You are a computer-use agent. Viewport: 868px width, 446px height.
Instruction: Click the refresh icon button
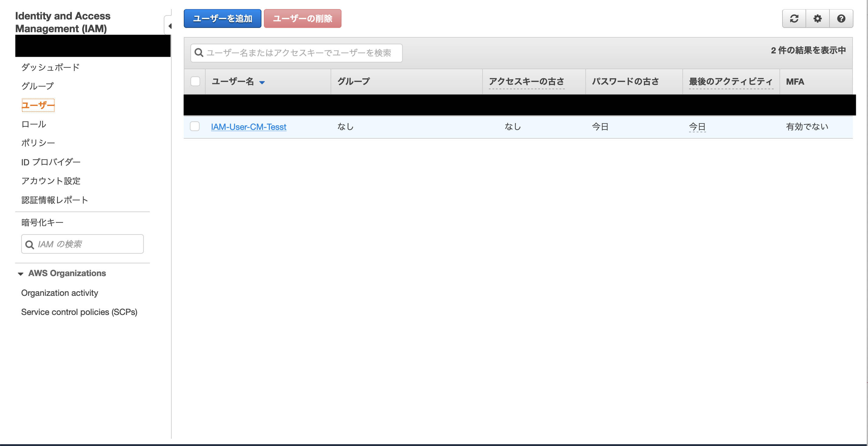(x=794, y=19)
